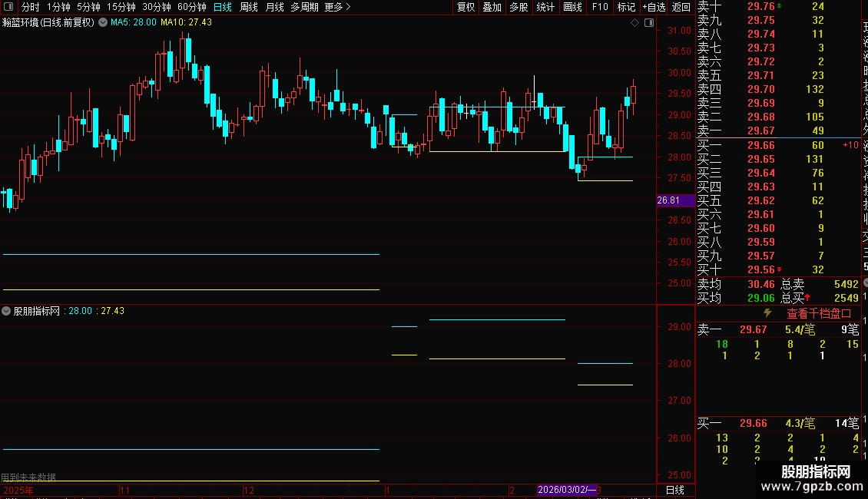Click 卖一 9笔 order count
Image resolution: width=868 pixels, height=499 pixels.
tap(850, 329)
